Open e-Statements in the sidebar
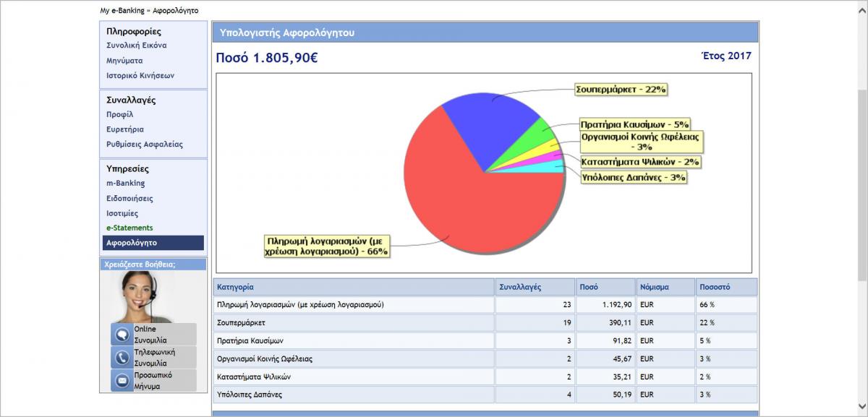Image resolution: width=868 pixels, height=417 pixels. pyautogui.click(x=129, y=228)
